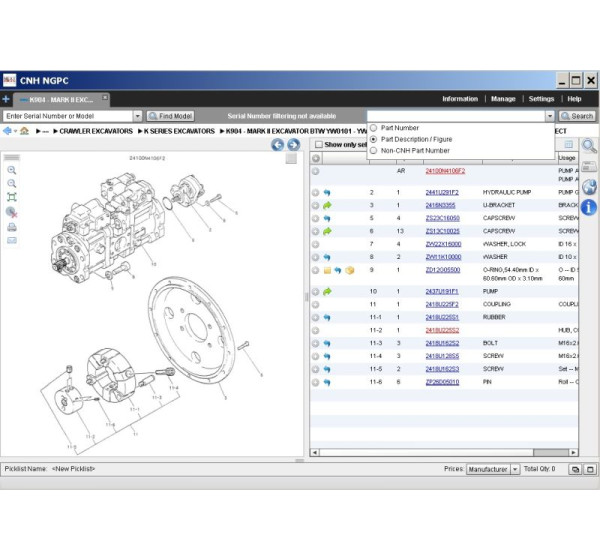The image size is (600, 560).
Task: Select the Non-CNH Part Number radio option
Action: pos(374,150)
